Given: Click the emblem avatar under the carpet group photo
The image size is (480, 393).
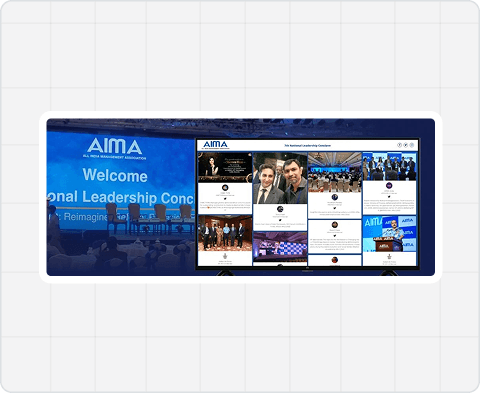Looking at the screenshot, I should click(x=225, y=256).
